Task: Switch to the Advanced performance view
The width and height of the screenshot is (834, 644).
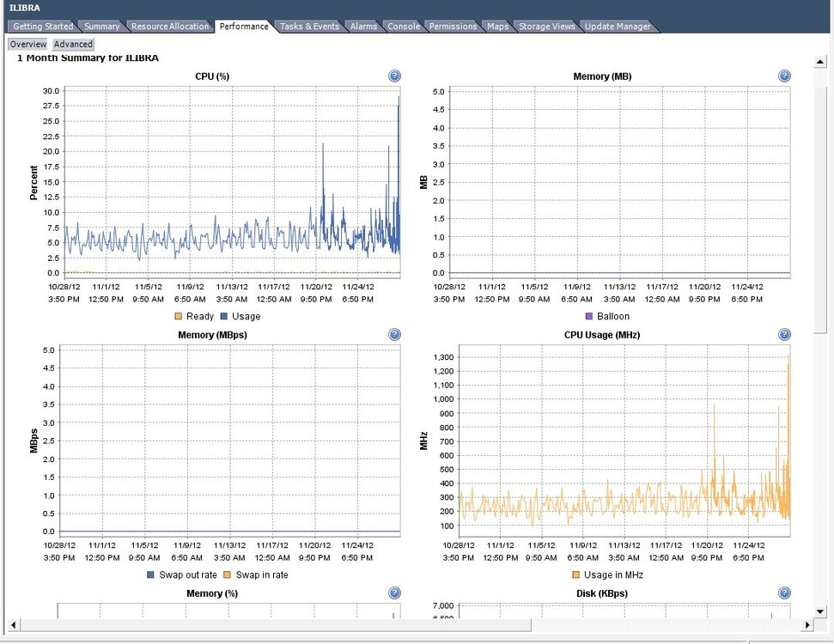Action: (73, 44)
